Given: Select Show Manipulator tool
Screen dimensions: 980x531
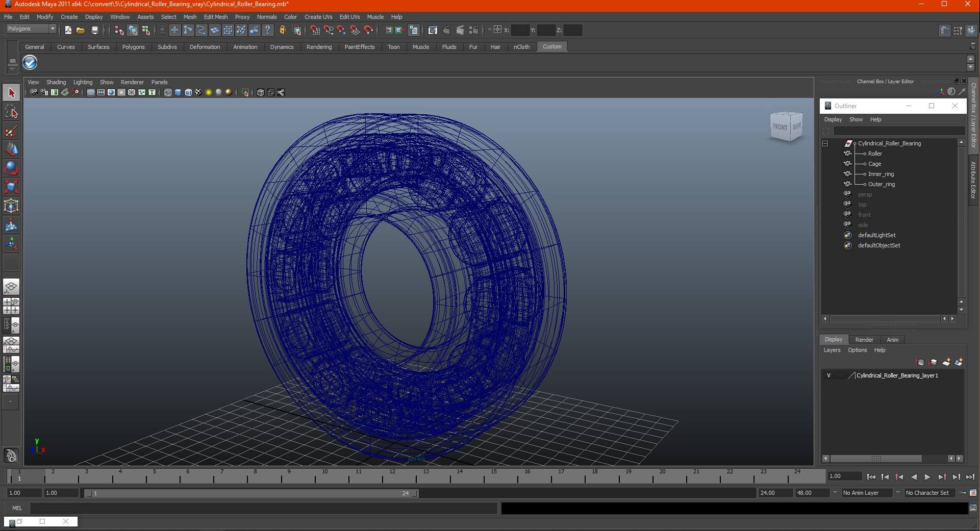Looking at the screenshot, I should 11,243.
